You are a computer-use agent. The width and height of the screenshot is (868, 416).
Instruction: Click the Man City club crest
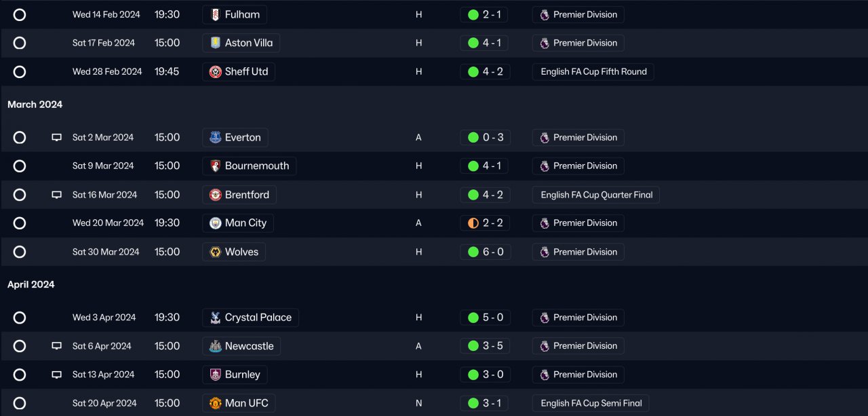point(216,223)
